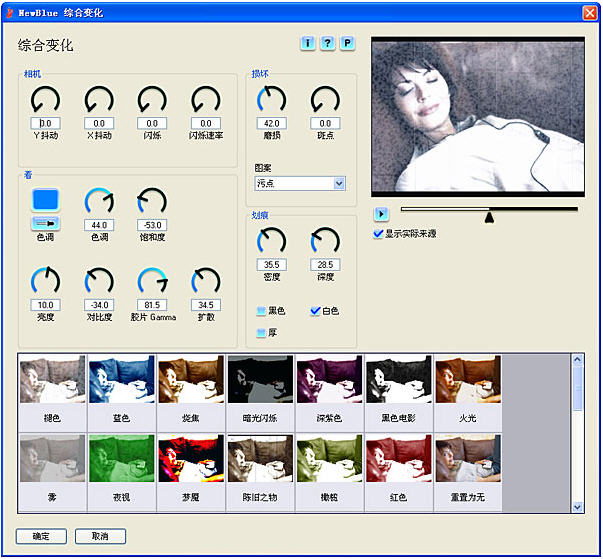Close the NewBlue 综合变化 window
This screenshot has height=559, width=603.
590,13
